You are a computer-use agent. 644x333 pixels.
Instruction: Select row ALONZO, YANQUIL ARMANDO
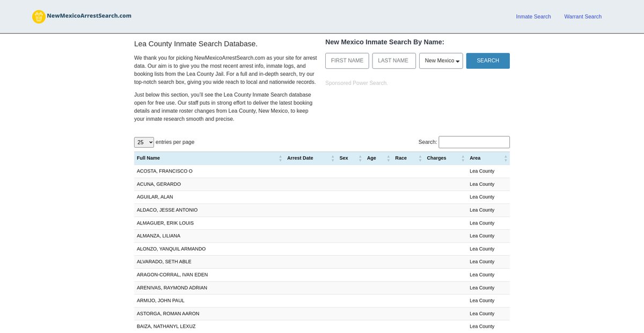click(322, 249)
